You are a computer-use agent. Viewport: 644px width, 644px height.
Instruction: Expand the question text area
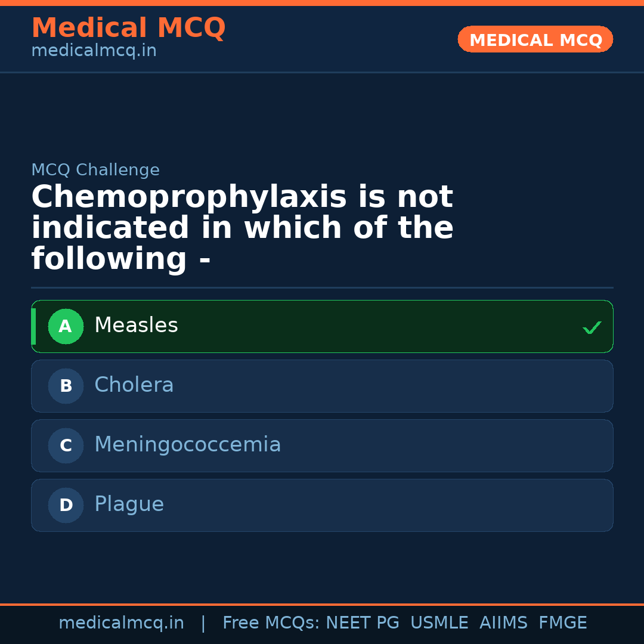click(x=242, y=227)
